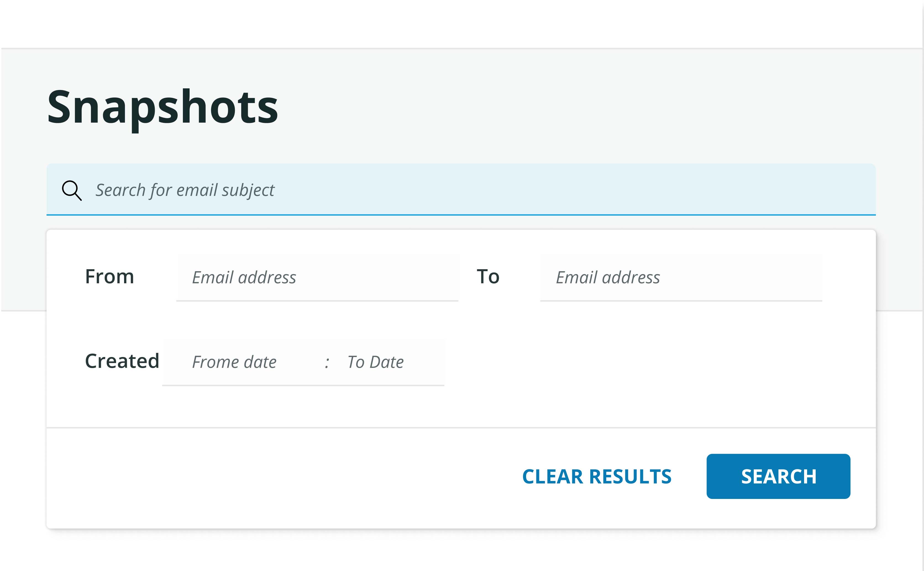Click the CLEAR RESULTS link

point(597,476)
